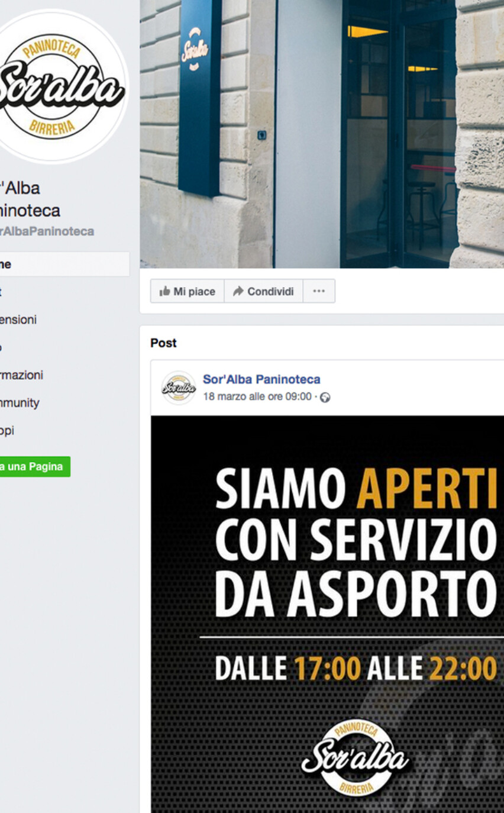
Task: Open the 18 marzo alle ore 09:00 timestamp
Action: (x=257, y=396)
